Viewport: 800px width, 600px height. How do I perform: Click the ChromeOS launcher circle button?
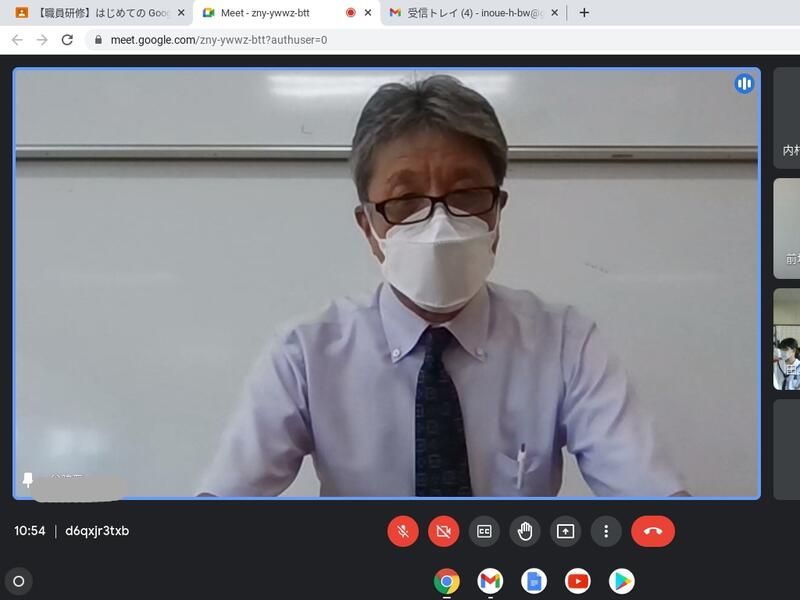click(x=18, y=580)
